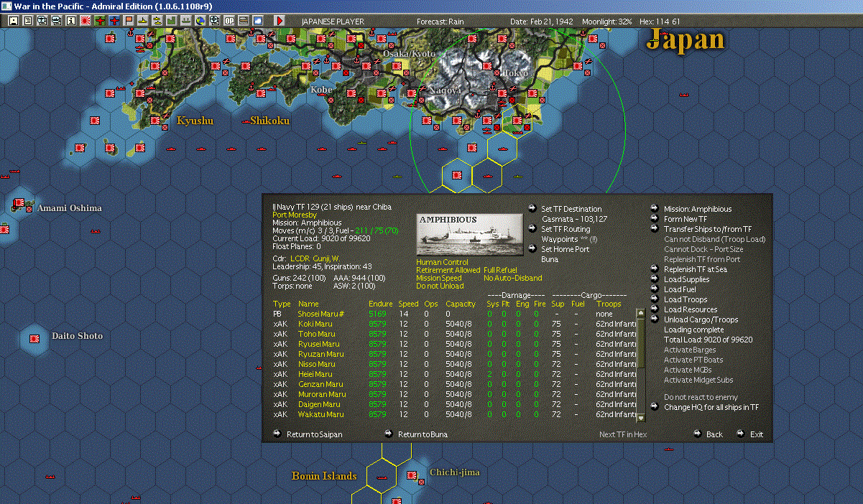The width and height of the screenshot is (863, 504).
Task: Select ship Heiei Maru in list
Action: [x=315, y=374]
